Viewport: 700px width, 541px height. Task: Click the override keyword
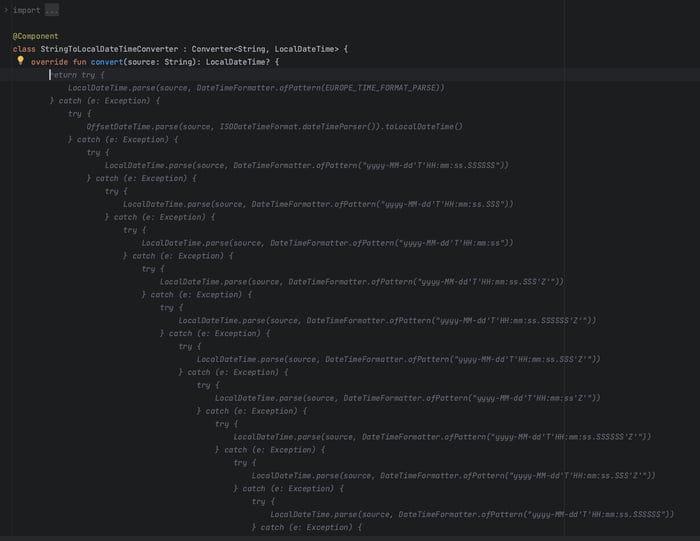49,62
